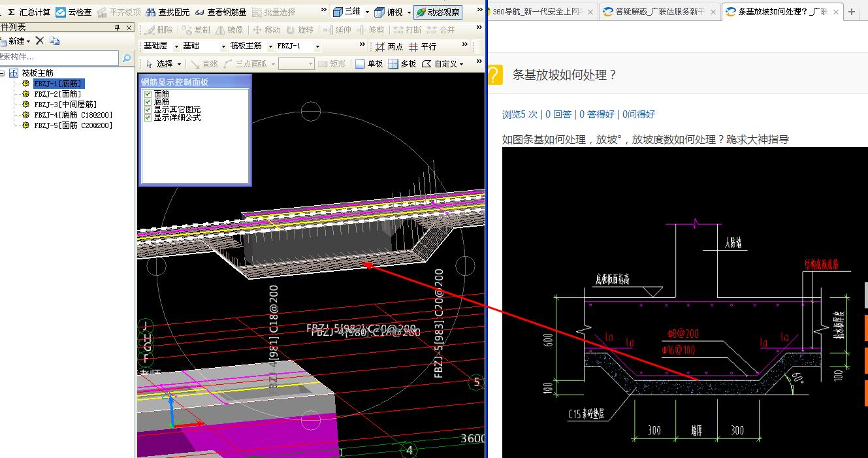Image resolution: width=868 pixels, height=458 pixels.
Task: Click the 0 答得好 link
Action: tap(597, 114)
